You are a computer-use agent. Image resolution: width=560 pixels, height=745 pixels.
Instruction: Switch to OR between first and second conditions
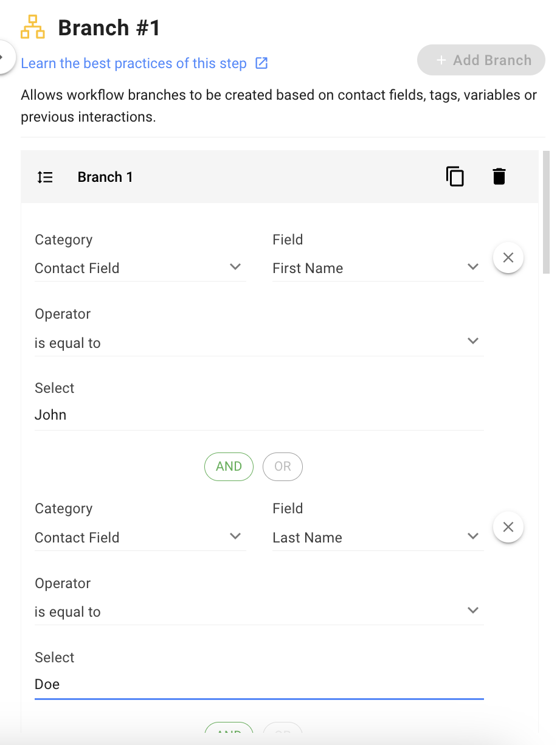[x=282, y=466]
